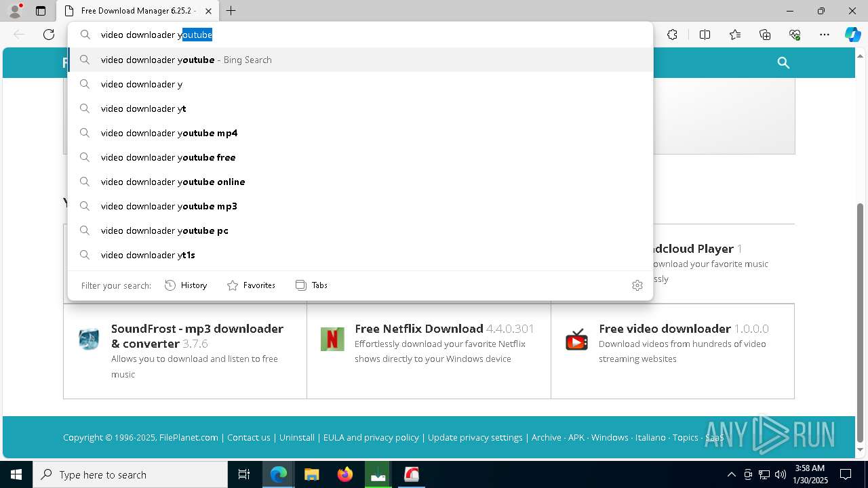868x488 pixels.
Task: Select 'video downloader youtube - Bing Search' suggestion
Action: pos(360,60)
